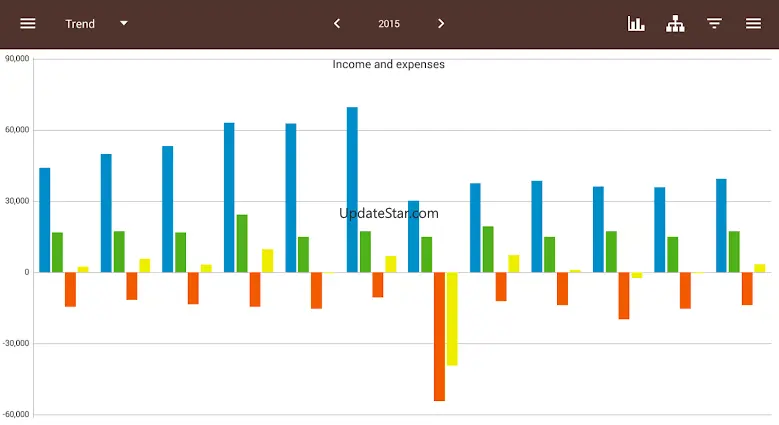Click the longest negative orange bar
This screenshot has width=779, height=425.
point(439,336)
